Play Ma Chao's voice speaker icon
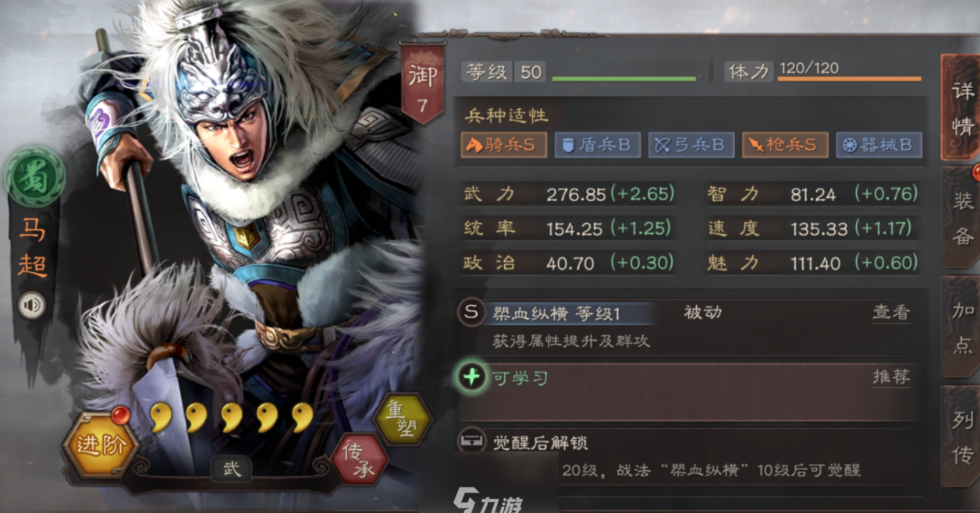Image resolution: width=980 pixels, height=513 pixels. point(32,304)
